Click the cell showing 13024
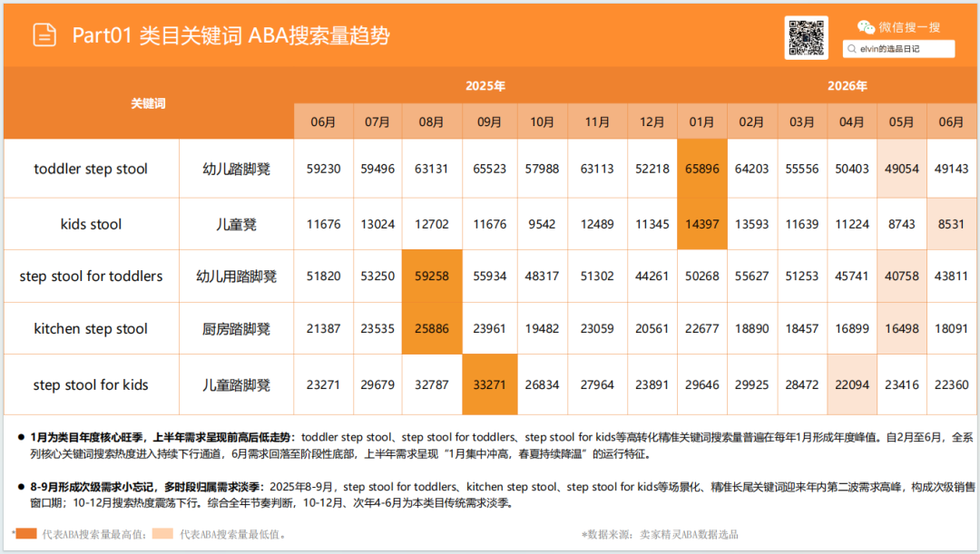This screenshot has width=980, height=554. click(x=377, y=224)
